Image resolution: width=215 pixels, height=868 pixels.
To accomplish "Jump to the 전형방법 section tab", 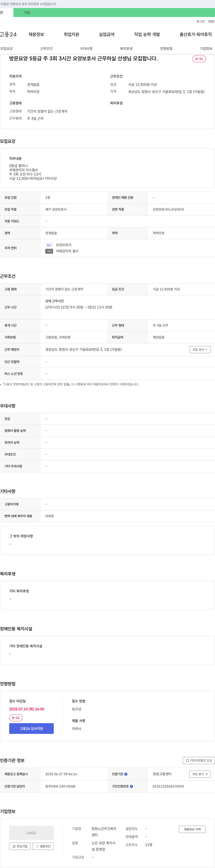I will 166,49.
